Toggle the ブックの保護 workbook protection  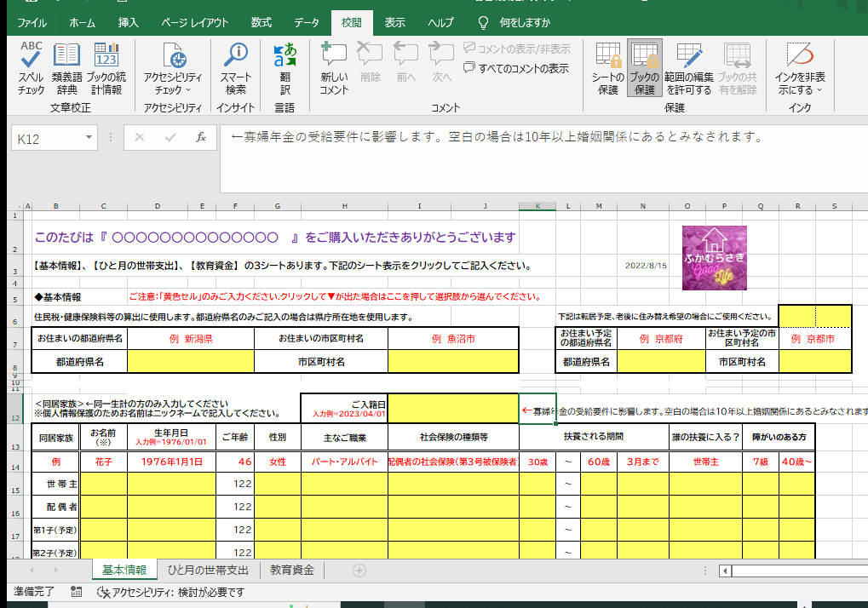tap(644, 69)
